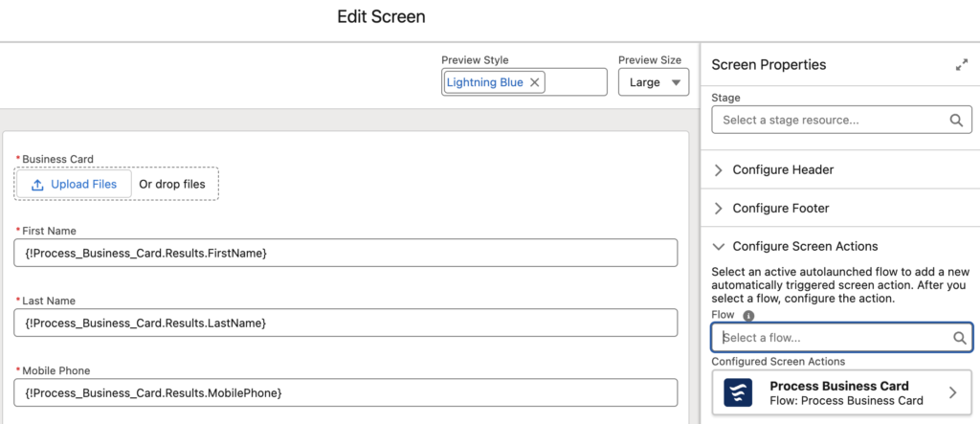Click the 'Or drop files' text
This screenshot has height=424, width=980.
coord(172,185)
